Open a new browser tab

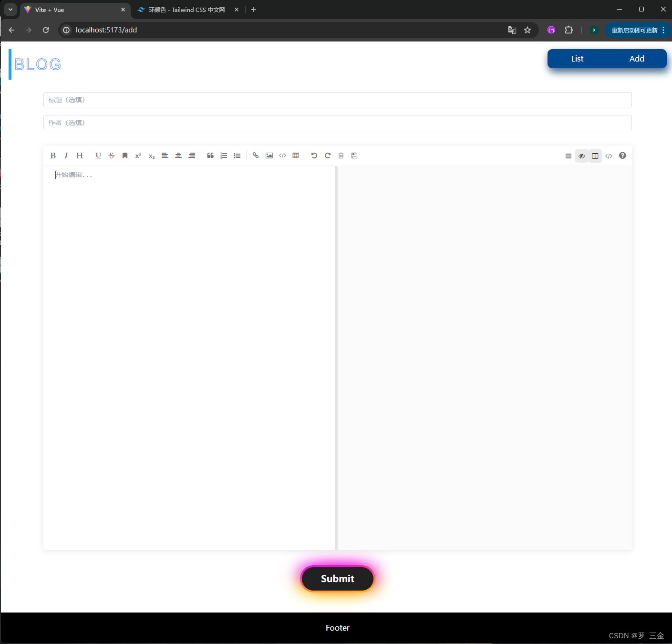coord(254,10)
